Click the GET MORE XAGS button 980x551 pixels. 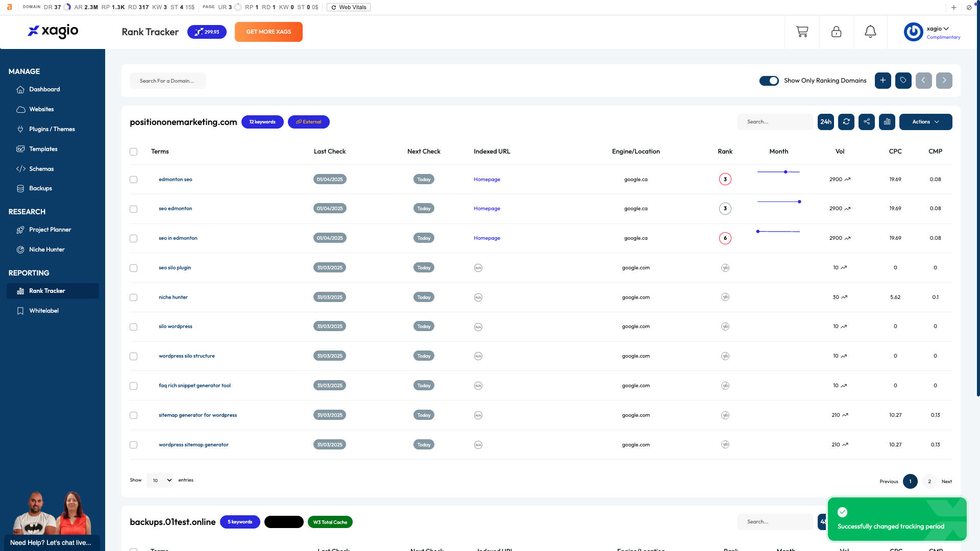(268, 32)
